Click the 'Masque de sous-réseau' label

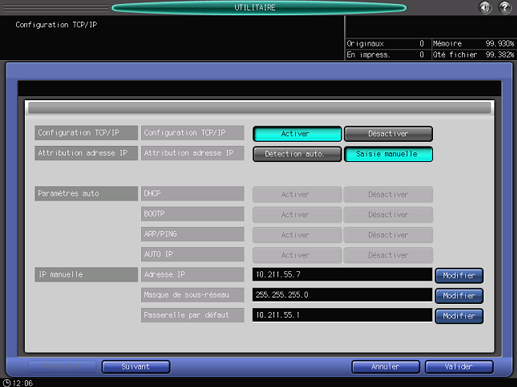[192, 295]
